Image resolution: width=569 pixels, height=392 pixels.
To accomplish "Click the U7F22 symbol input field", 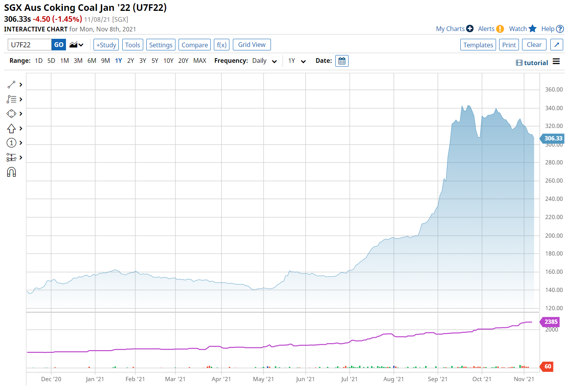I will (x=29, y=45).
